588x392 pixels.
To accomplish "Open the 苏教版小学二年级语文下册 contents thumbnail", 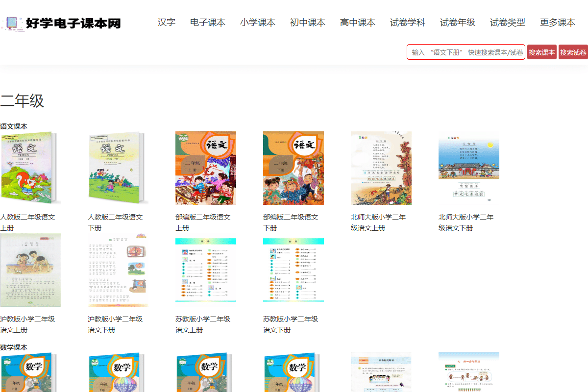I will (294, 270).
